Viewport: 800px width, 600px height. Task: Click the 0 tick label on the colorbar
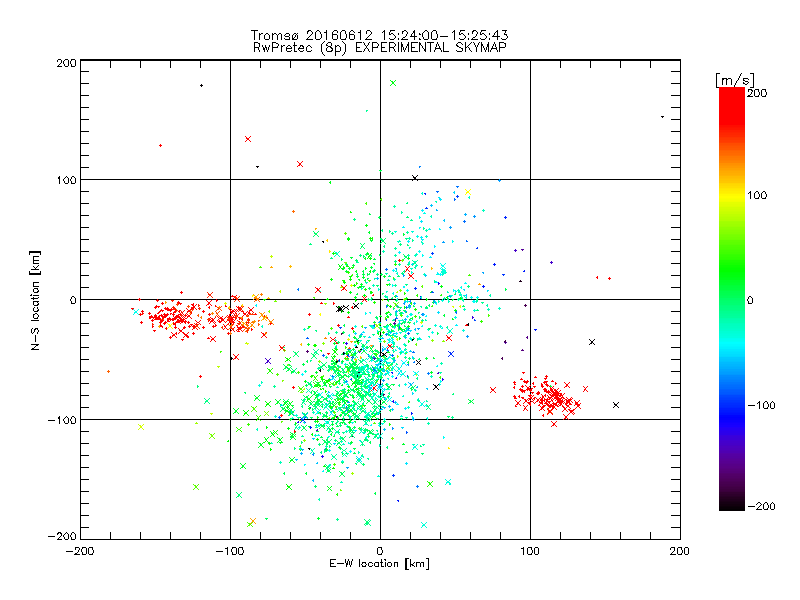750,301
